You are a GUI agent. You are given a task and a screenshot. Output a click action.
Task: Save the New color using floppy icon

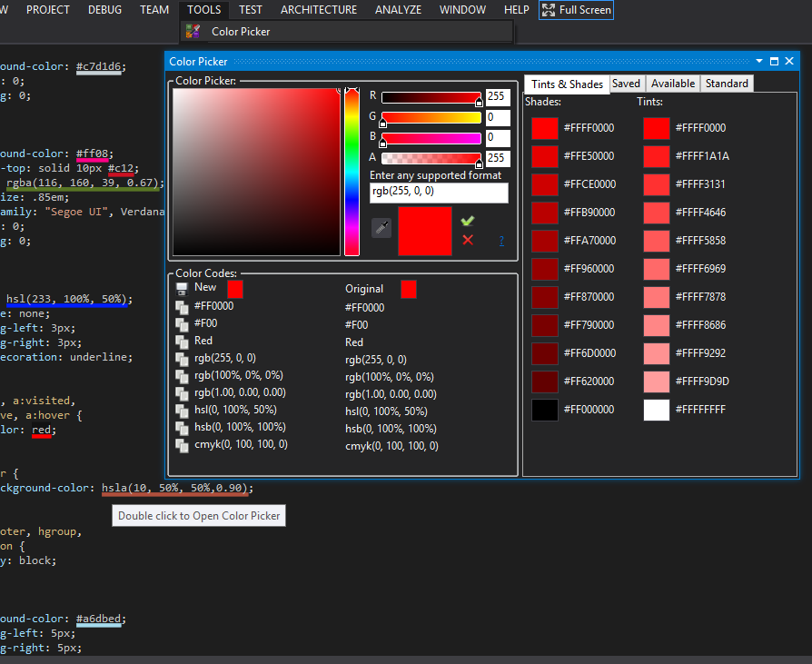(183, 287)
